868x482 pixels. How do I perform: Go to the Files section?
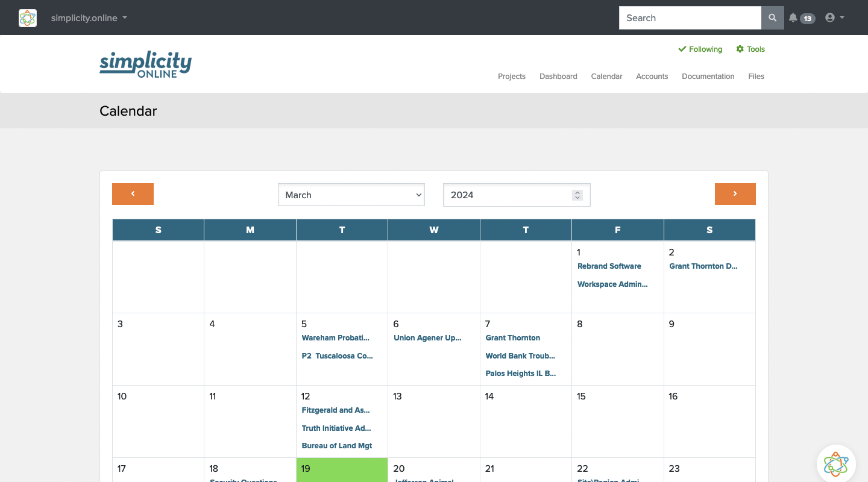tap(756, 77)
